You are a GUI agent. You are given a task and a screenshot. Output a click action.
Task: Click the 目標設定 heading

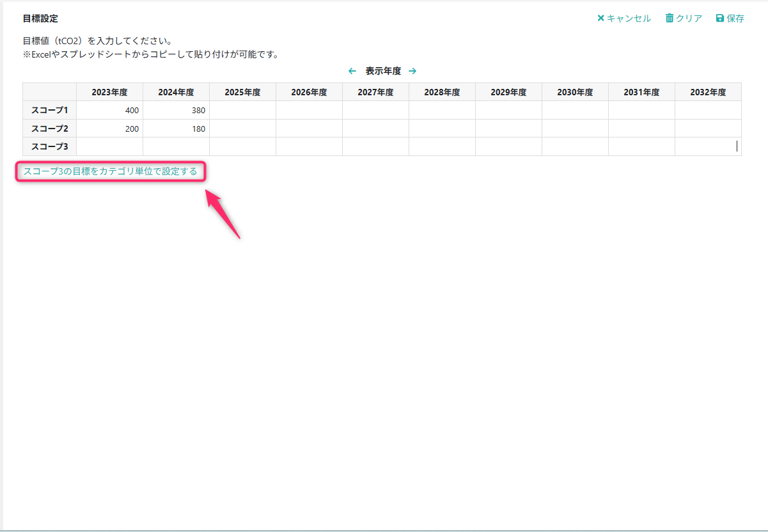40,19
